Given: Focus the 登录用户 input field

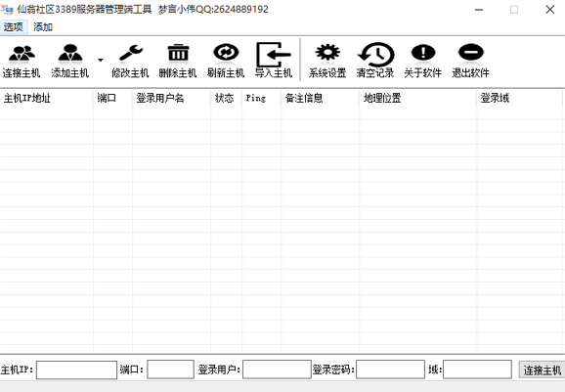Looking at the screenshot, I should (277, 370).
